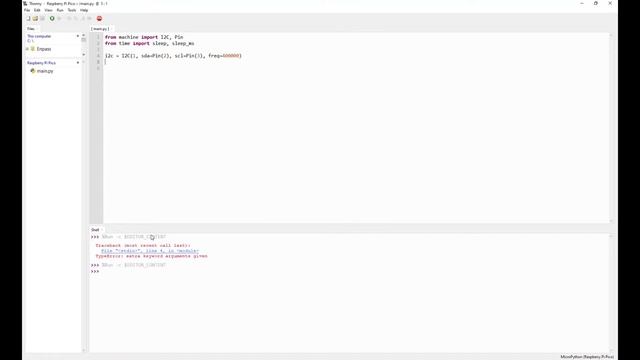The image size is (640, 360).
Task: Click the Step out debug icon
Action: tap(82, 18)
